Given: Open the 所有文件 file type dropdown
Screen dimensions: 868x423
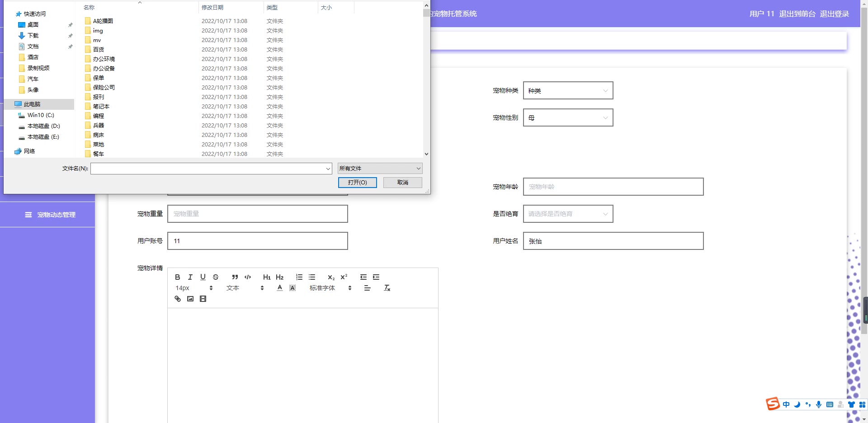Looking at the screenshot, I should 380,169.
